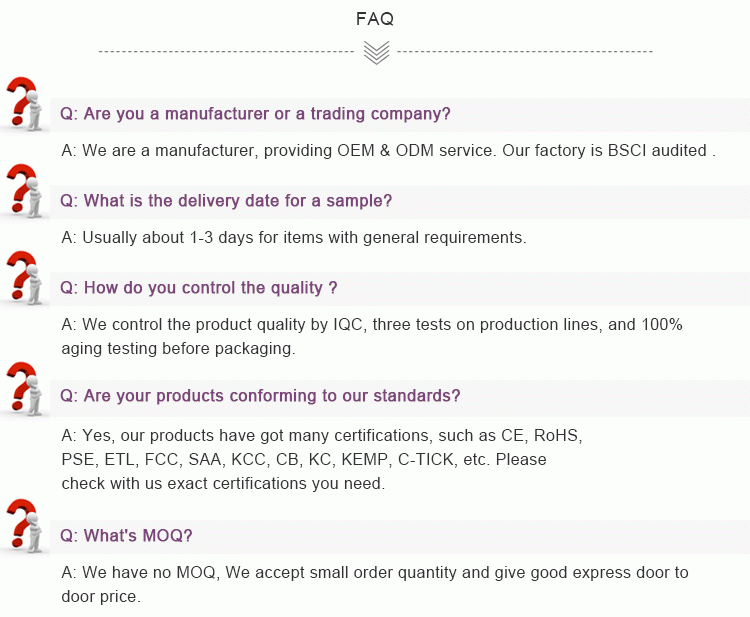Viewport: 750px width, 617px height.
Task: Click question mark icon beside manufacturer question
Action: (24, 103)
